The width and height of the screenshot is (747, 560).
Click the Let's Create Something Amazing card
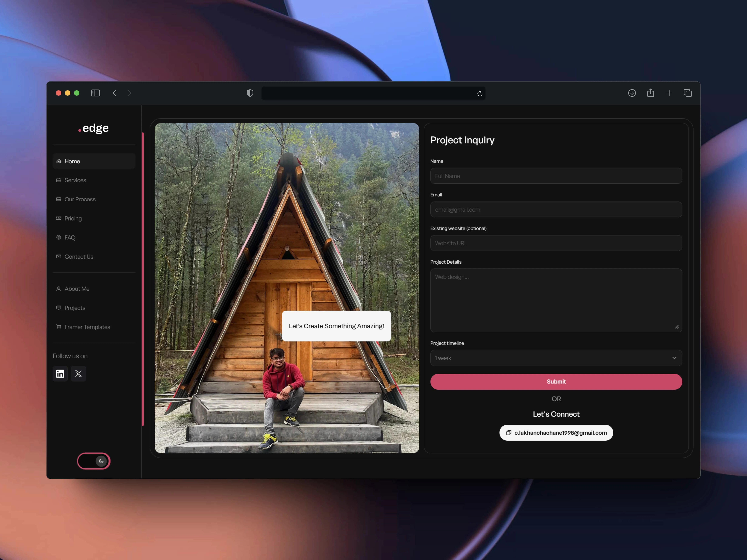[x=336, y=326]
